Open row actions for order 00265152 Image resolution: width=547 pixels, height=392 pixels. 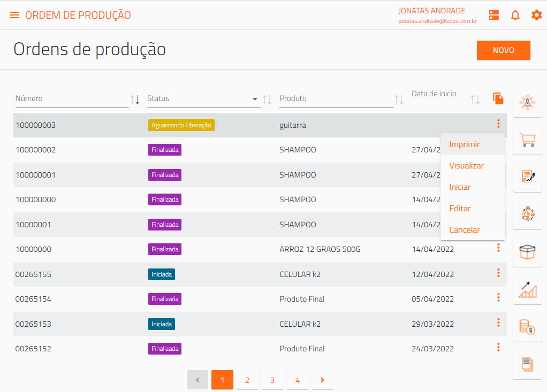tap(498, 348)
